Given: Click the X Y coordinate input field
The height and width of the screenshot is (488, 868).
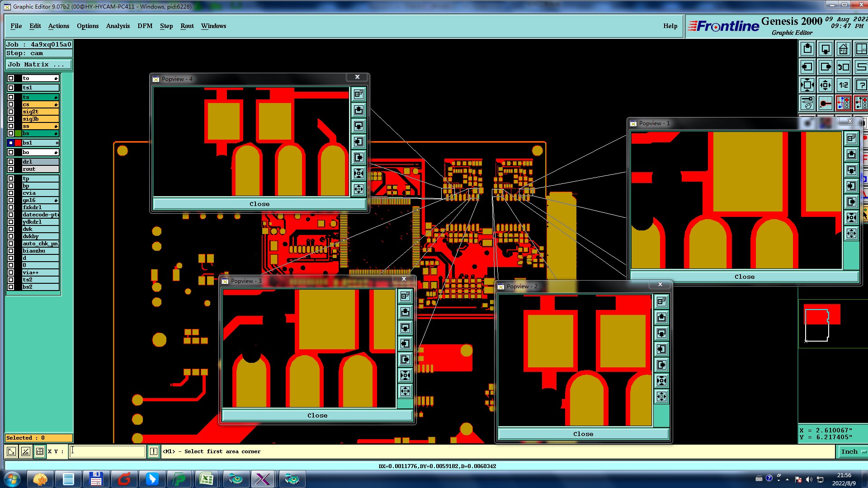Looking at the screenshot, I should coord(107,451).
